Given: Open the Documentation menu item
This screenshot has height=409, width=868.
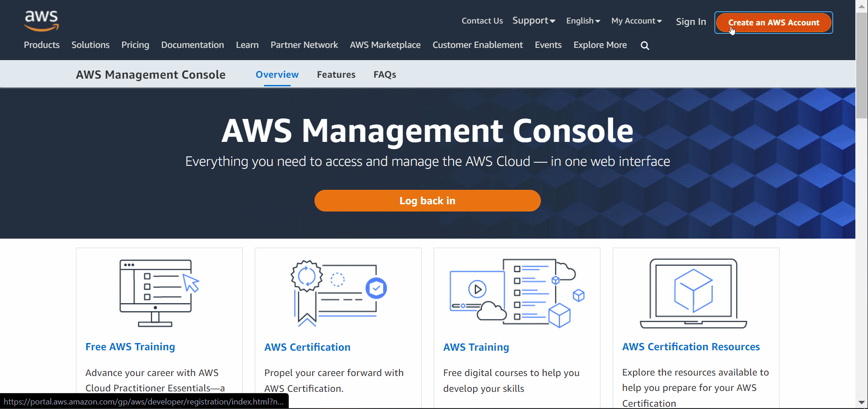Looking at the screenshot, I should pos(192,45).
